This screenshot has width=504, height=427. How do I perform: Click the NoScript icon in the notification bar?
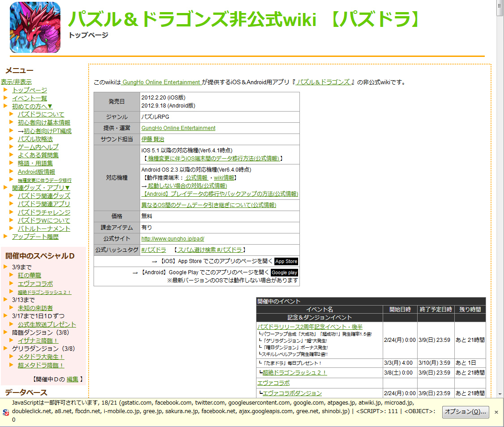[x=5, y=412]
